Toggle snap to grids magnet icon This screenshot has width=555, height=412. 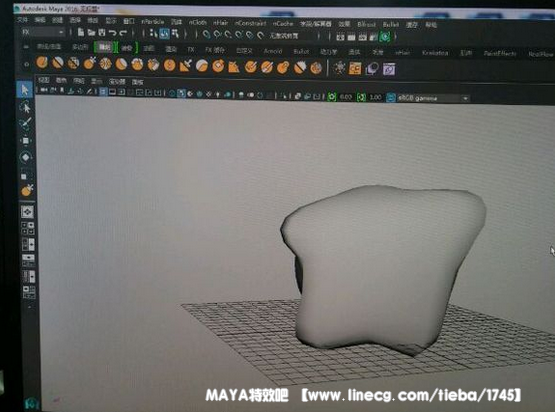(x=206, y=35)
